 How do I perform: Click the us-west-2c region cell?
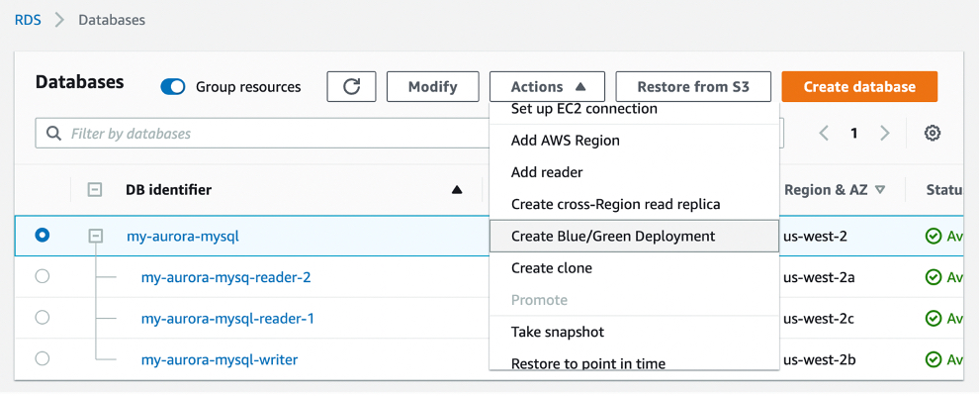(819, 319)
